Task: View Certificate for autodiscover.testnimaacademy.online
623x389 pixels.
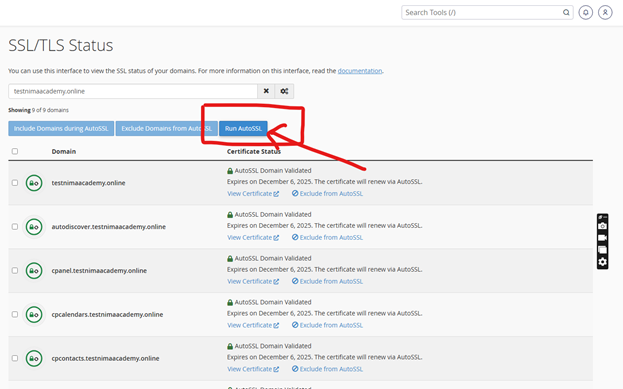Action: pos(253,237)
